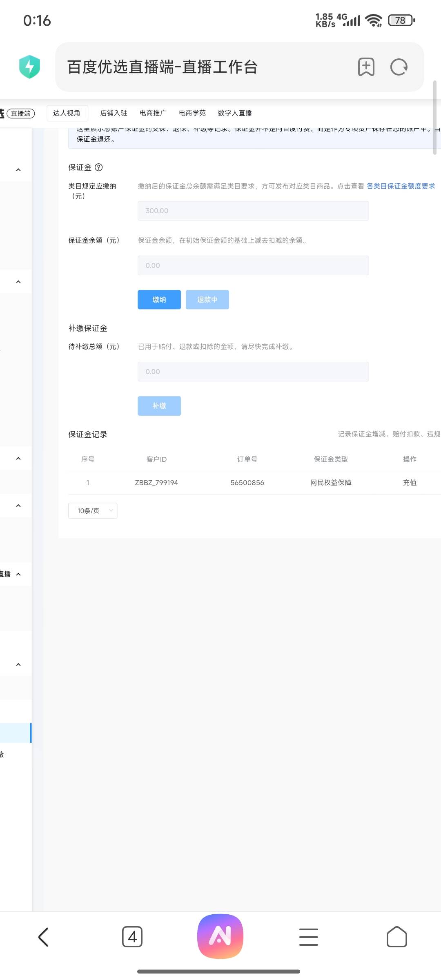This screenshot has width=441, height=980.
Task: Add the page to bookmarks
Action: (366, 67)
